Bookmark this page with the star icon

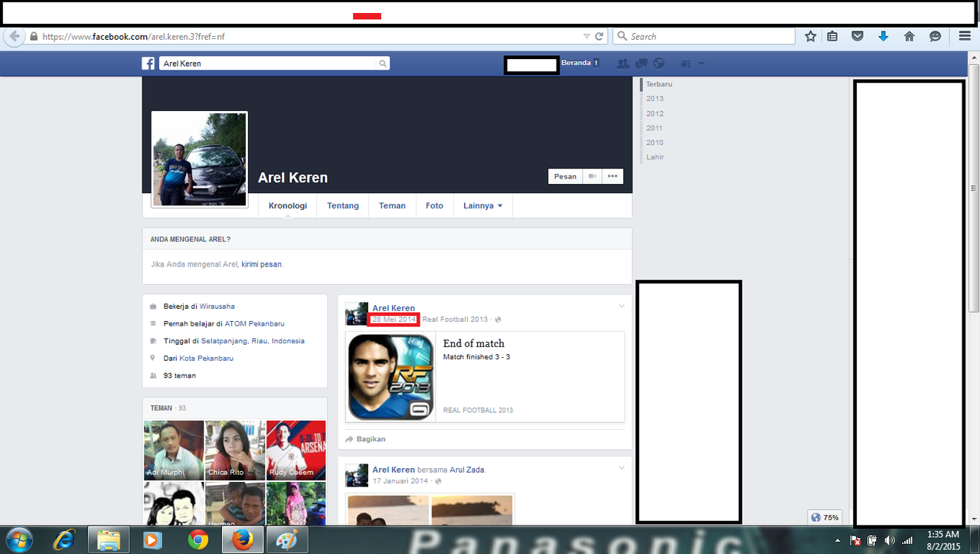[x=811, y=36]
